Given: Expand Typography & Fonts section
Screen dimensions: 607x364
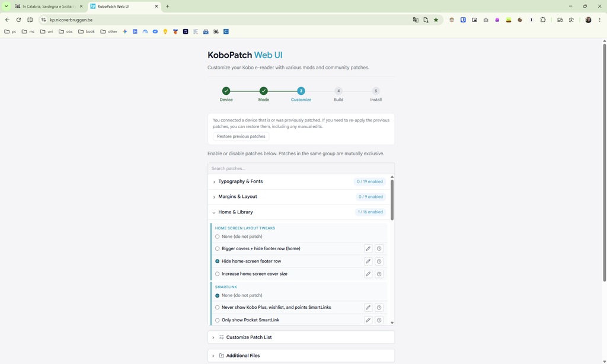Looking at the screenshot, I should click(x=299, y=181).
